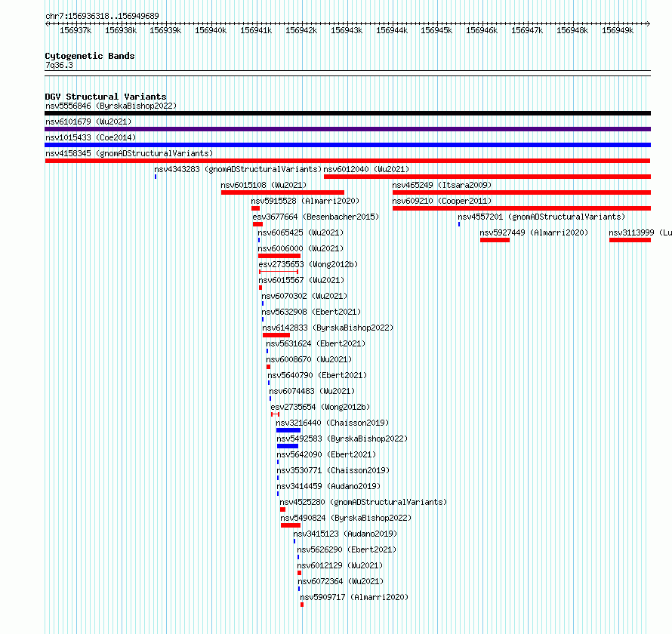The height and width of the screenshot is (634, 672).
Task: Select the nsv6070302 (Wu2021) label
Action: pos(304,296)
